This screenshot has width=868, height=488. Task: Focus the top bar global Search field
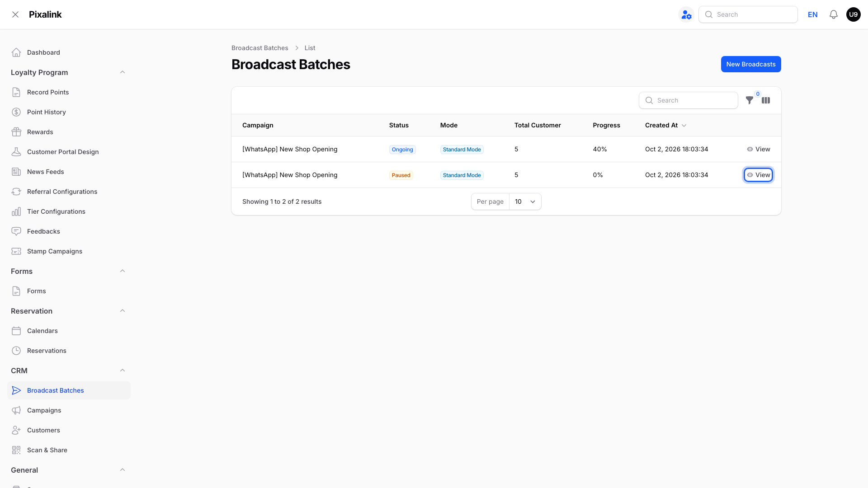click(x=748, y=14)
